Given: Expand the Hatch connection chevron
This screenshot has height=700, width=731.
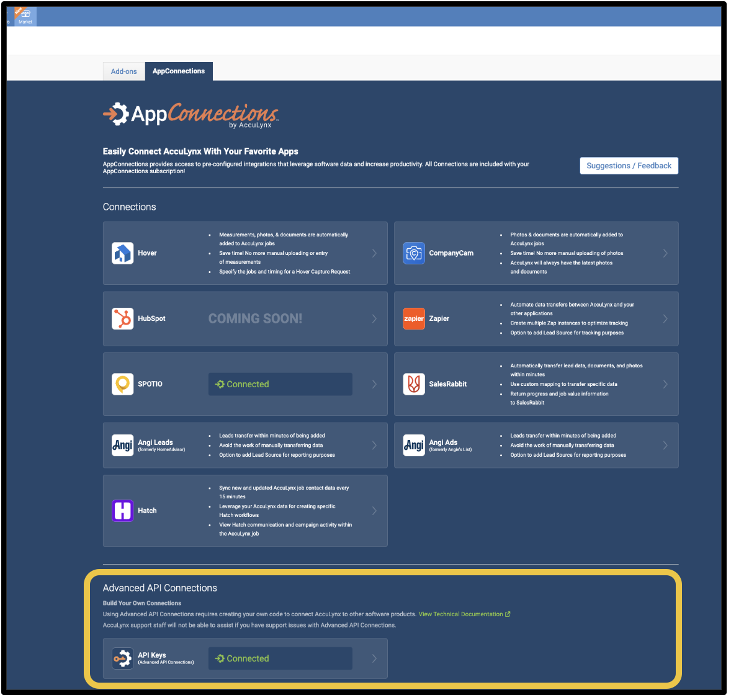Looking at the screenshot, I should (375, 512).
